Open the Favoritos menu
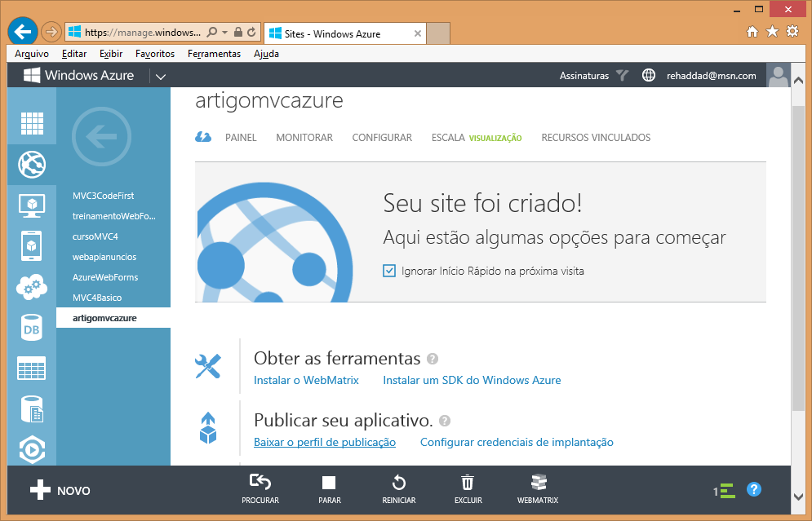Screen dimensions: 812x521 click(155, 54)
